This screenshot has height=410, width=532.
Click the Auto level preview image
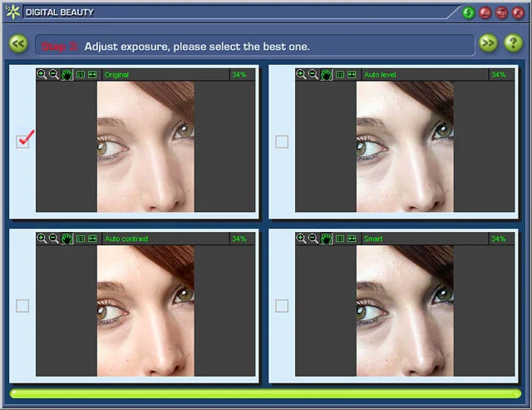[405, 146]
